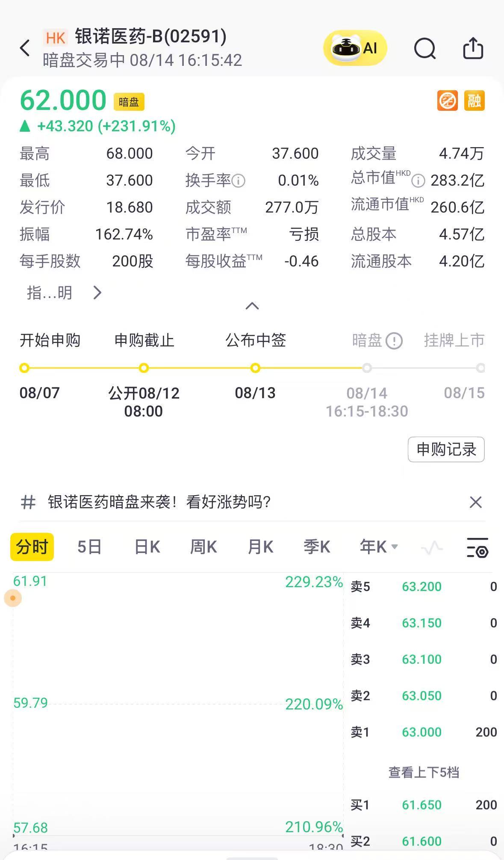Expand the 指...明 indicator explanation chevron
Viewport: 504px width, 860px height.
coord(97,293)
